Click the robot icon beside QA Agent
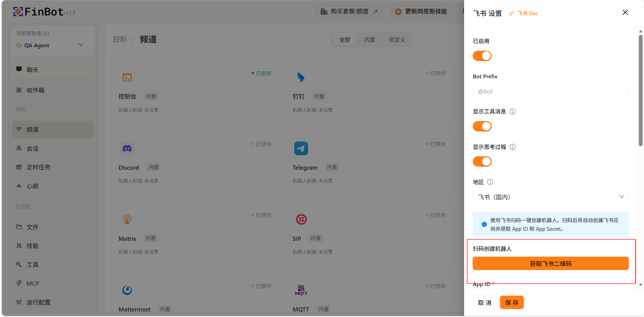Image resolution: width=644 pixels, height=317 pixels. (x=19, y=45)
